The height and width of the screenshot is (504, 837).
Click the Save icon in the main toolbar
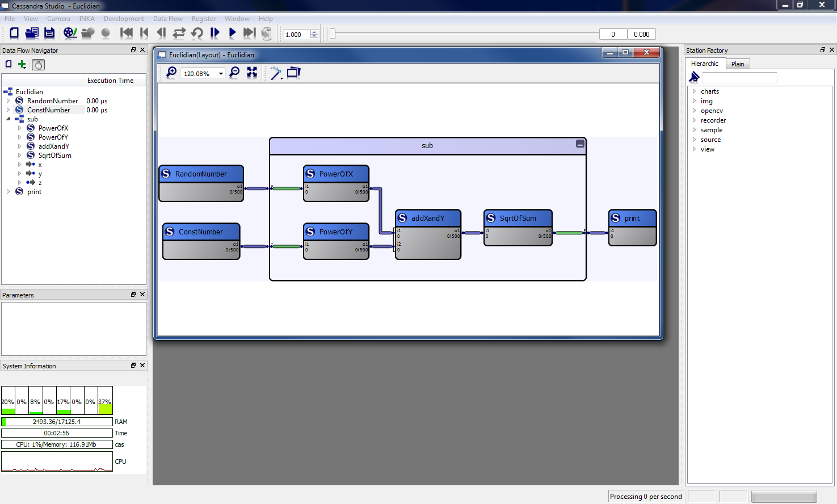tap(49, 33)
